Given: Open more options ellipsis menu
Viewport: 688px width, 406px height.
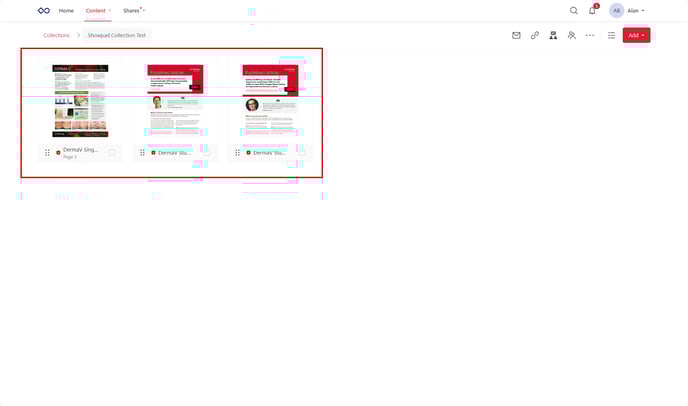Looking at the screenshot, I should (x=590, y=35).
